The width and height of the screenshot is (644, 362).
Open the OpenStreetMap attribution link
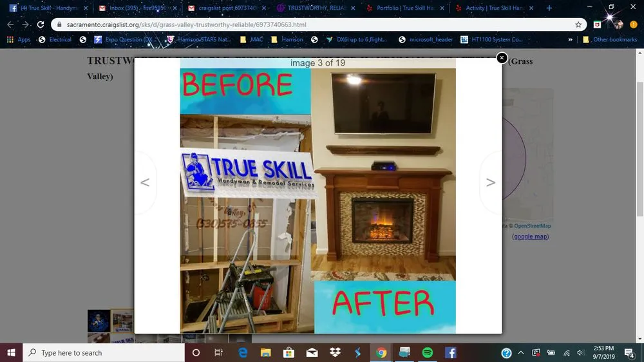click(533, 226)
